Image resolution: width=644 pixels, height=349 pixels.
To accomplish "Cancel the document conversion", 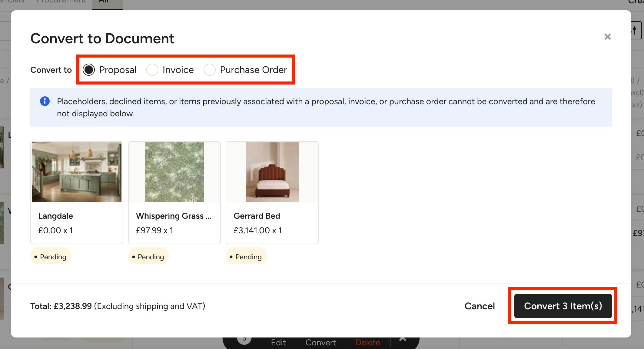I will 480,306.
